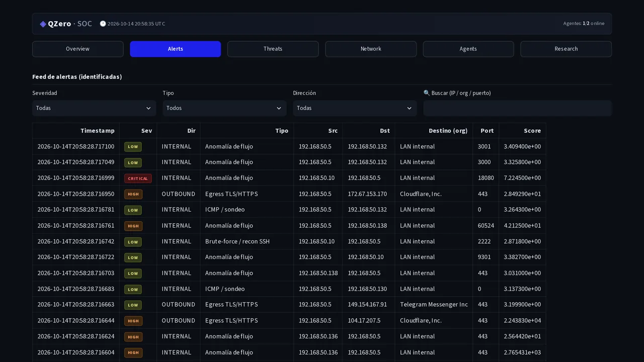Open the Overview tab
Viewport: 644px width, 362px height.
77,49
